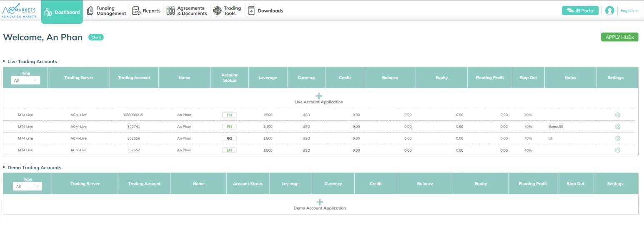
Task: Expand the Demo accounts Type dropdown
Action: tap(27, 186)
